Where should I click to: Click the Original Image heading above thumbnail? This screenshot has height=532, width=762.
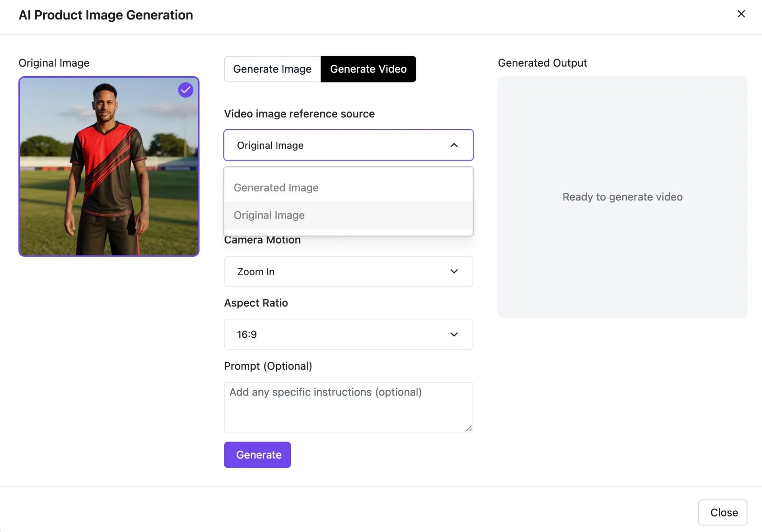tap(54, 63)
